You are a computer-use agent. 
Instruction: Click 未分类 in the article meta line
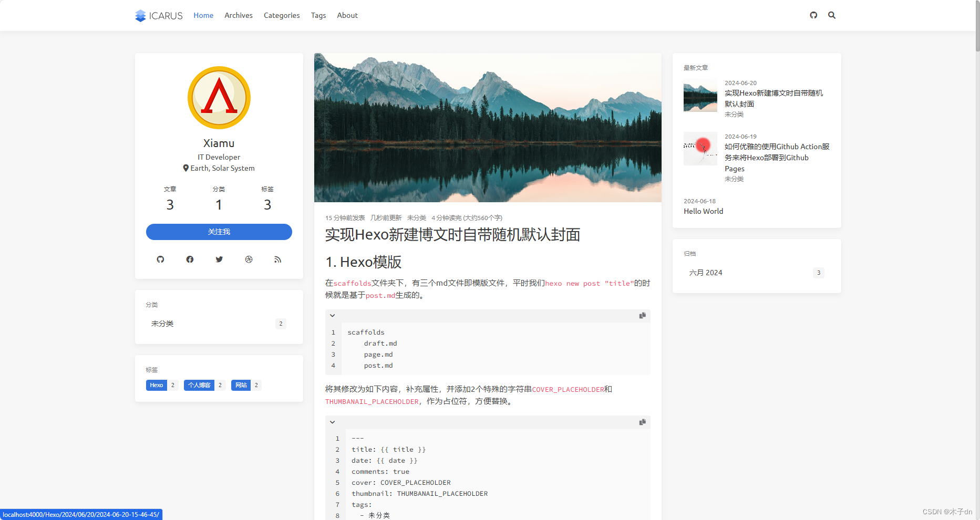pyautogui.click(x=417, y=218)
